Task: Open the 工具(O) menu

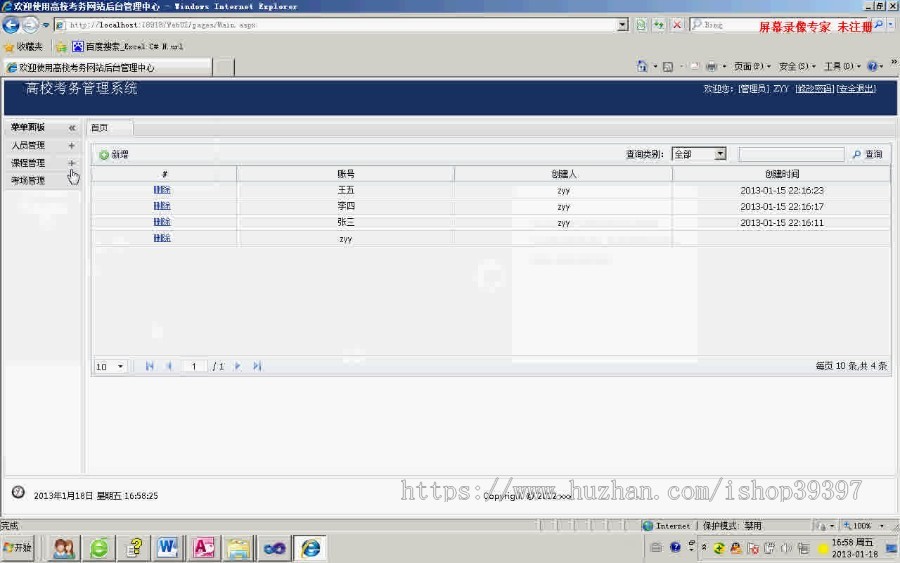Action: [x=842, y=67]
